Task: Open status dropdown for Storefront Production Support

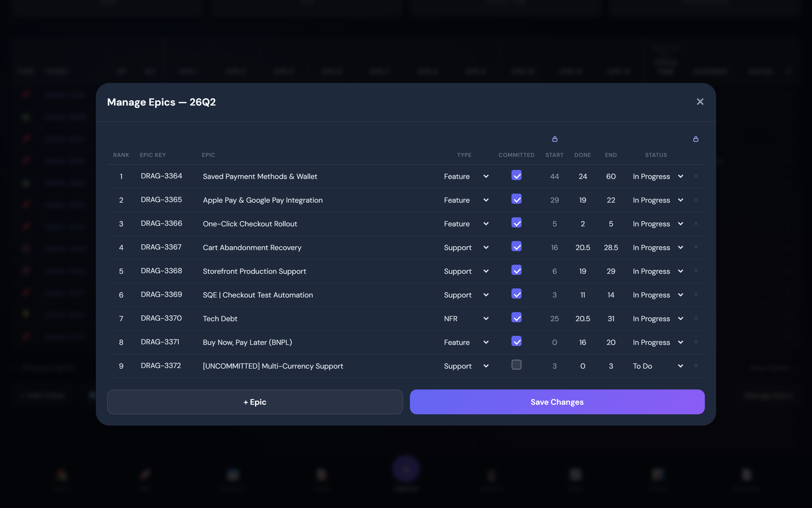Action: point(658,271)
